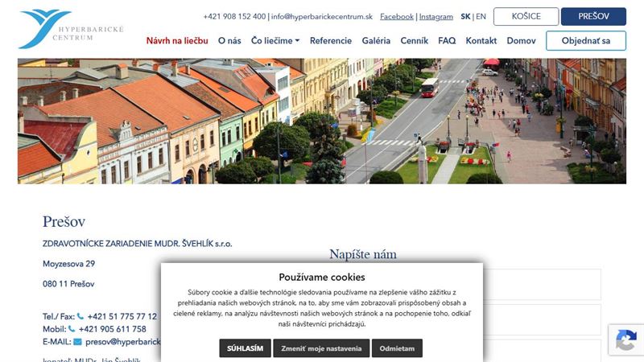The image size is (644, 362).
Task: Decline cookies with Odmietam
Action: (397, 348)
